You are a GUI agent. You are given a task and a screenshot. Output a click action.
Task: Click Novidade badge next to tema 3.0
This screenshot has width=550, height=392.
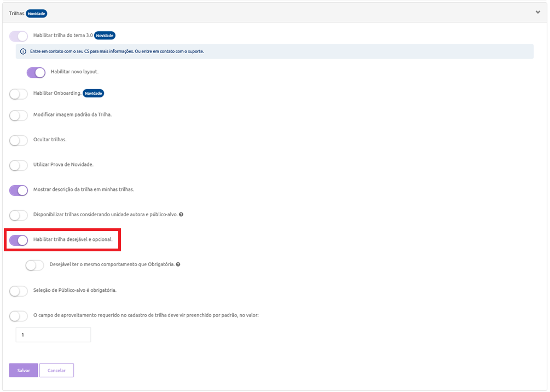105,36
